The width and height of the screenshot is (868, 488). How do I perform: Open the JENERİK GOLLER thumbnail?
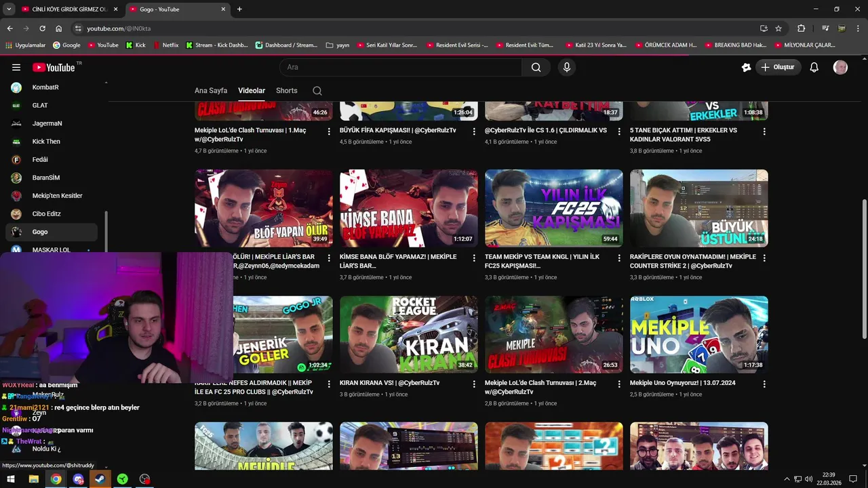point(283,335)
